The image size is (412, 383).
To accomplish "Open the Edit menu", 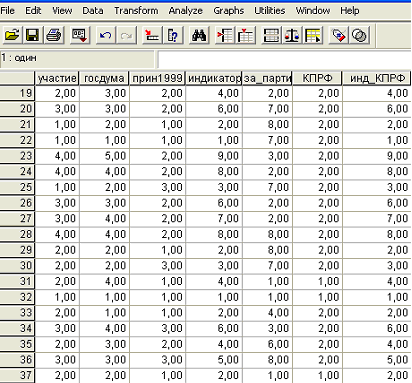I will click(33, 11).
